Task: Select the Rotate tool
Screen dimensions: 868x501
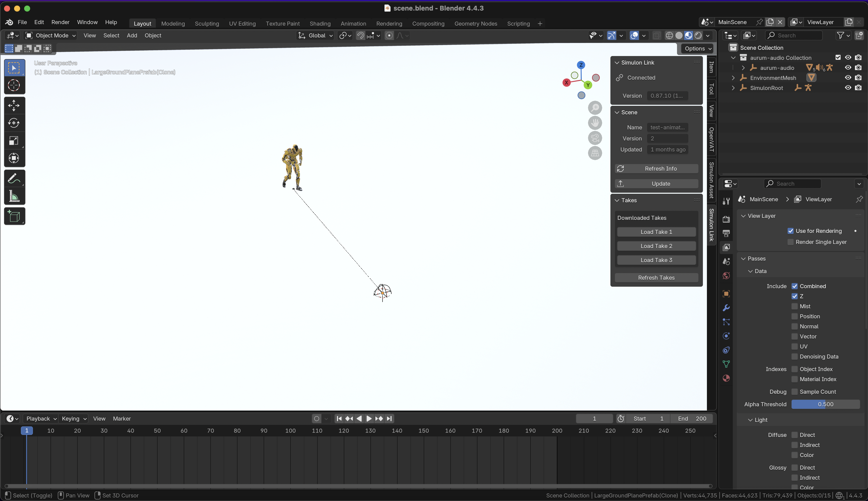Action: [x=14, y=123]
